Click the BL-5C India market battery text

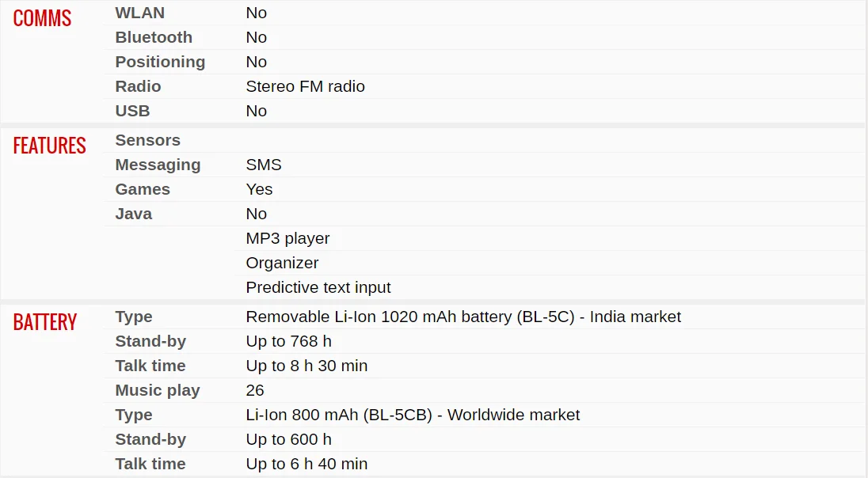pyautogui.click(x=463, y=317)
